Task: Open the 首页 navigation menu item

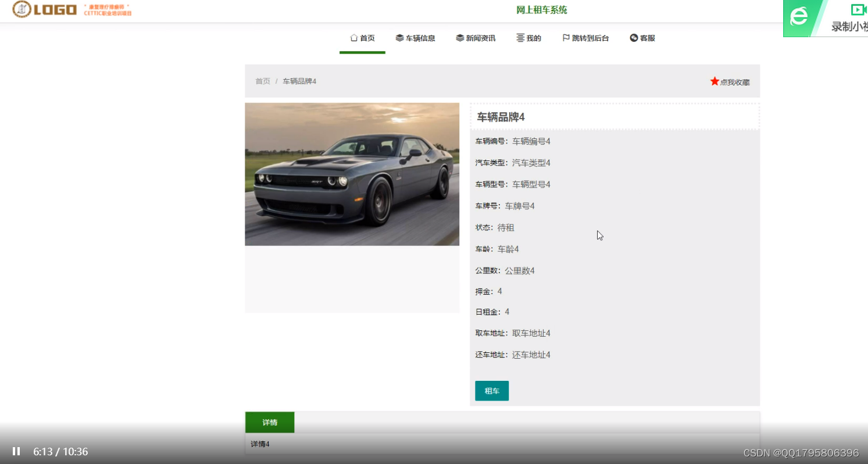Action: 362,38
